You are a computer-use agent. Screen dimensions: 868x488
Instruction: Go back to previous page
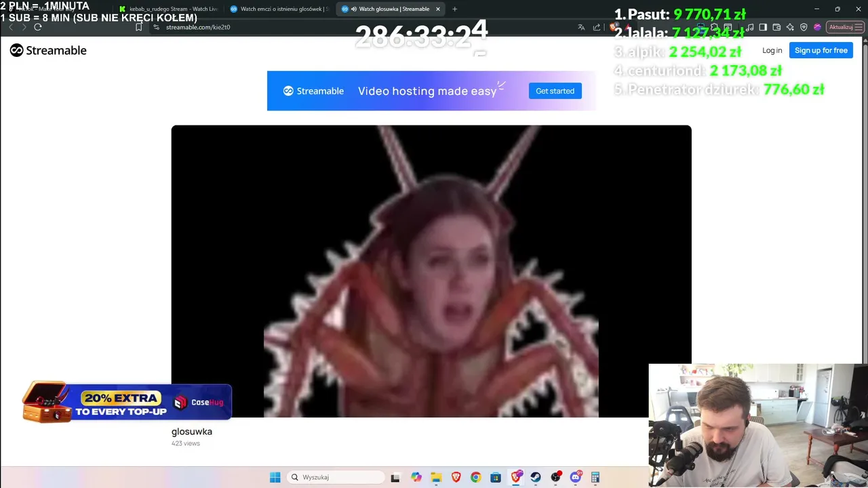[x=10, y=27]
